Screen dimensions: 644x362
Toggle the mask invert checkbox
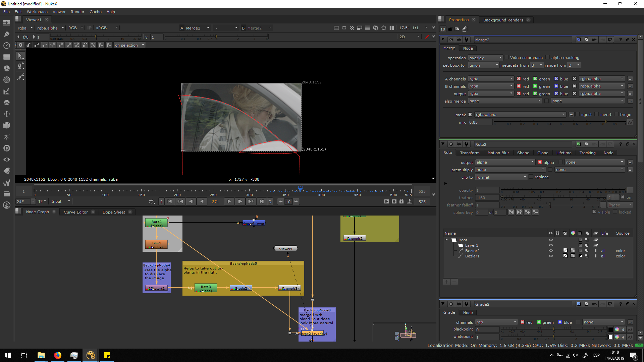coord(597,115)
